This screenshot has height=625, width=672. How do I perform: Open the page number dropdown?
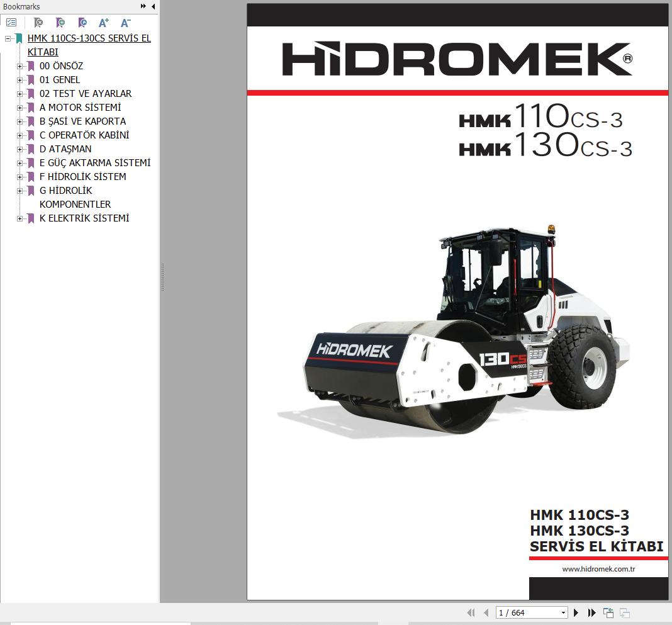[x=563, y=612]
